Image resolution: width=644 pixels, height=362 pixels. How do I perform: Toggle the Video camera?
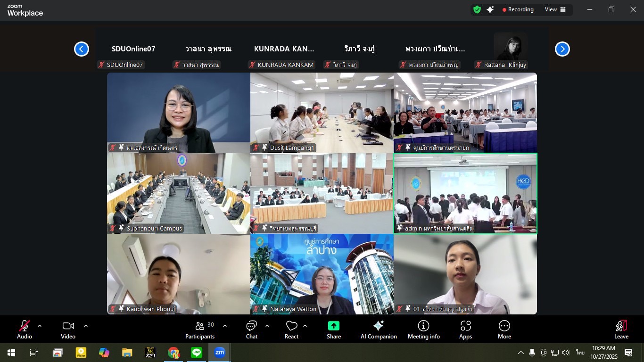tap(68, 326)
